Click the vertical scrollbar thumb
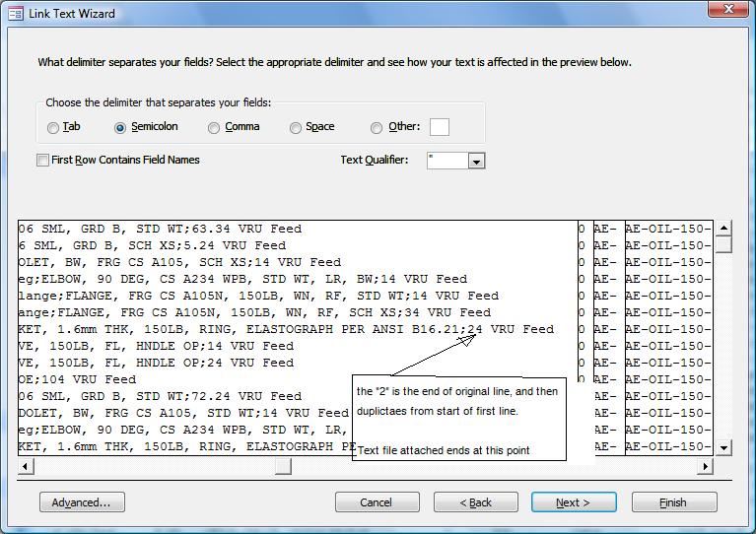Screen dimensions: 756x534 click(x=723, y=244)
